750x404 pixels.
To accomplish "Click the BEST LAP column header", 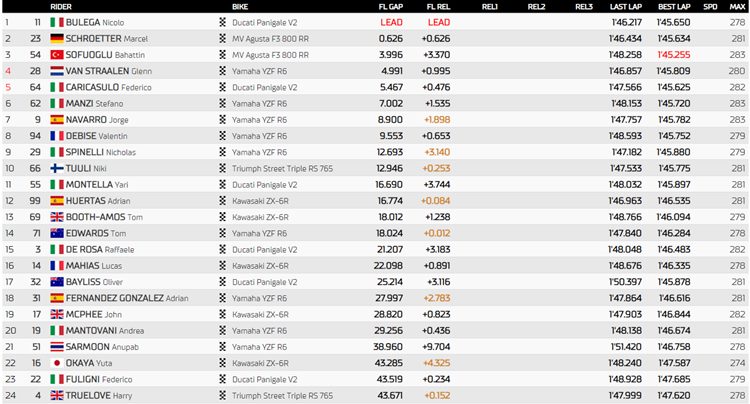I will (x=674, y=7).
